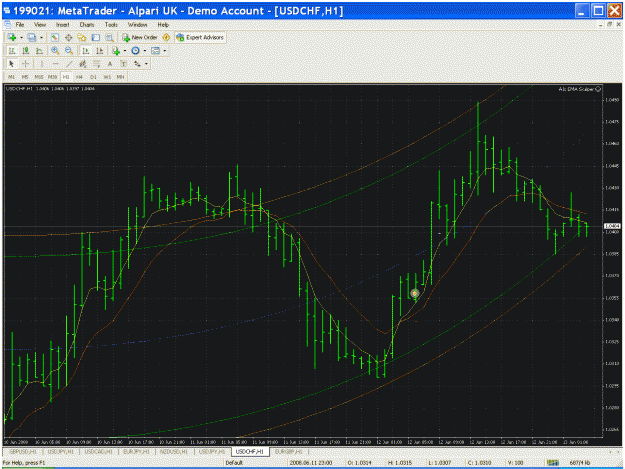Toggle the H1 timeframe button
This screenshot has height=469, width=625.
click(66, 77)
